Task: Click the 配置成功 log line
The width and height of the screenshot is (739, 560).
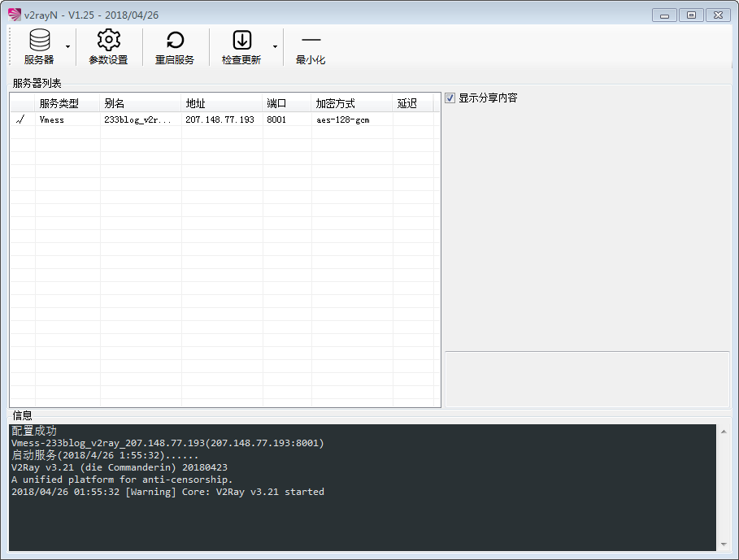Action: point(34,431)
